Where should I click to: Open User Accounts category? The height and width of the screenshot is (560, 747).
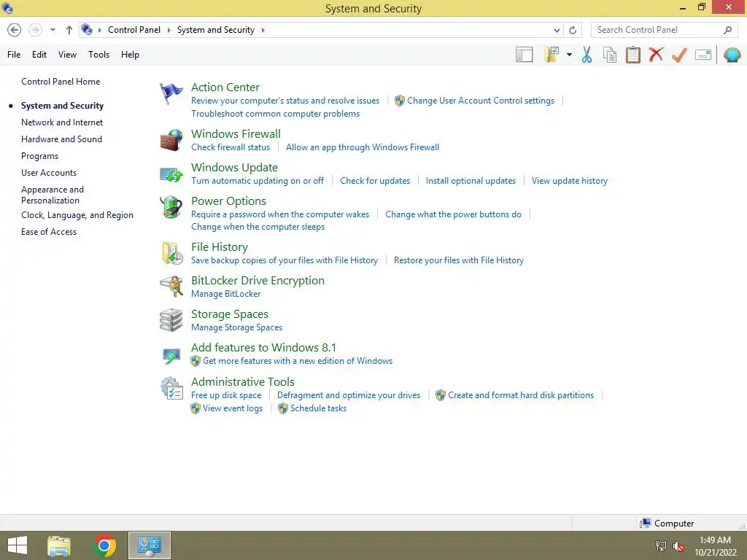(x=49, y=173)
